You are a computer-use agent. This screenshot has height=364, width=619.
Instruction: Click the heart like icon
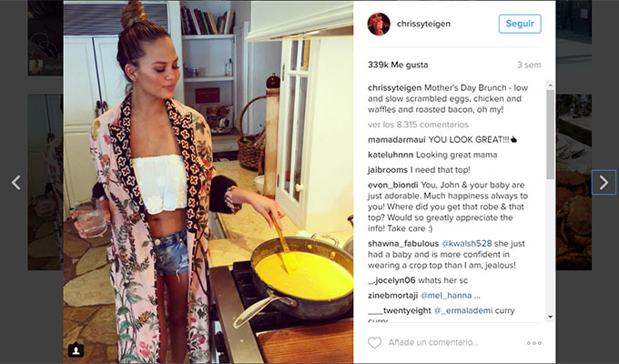[374, 342]
